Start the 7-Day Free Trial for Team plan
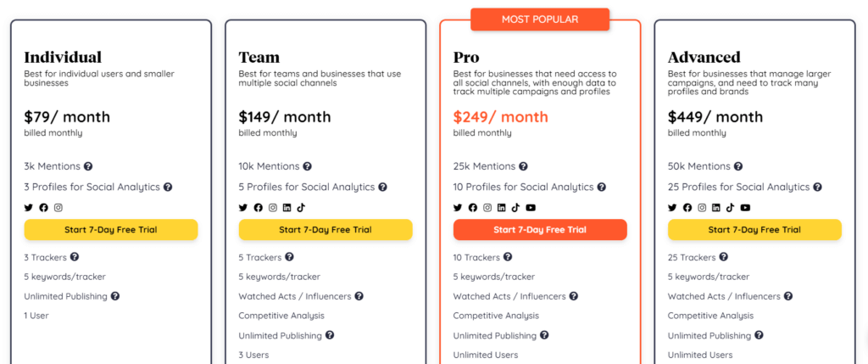This screenshot has height=364, width=868. tap(325, 230)
